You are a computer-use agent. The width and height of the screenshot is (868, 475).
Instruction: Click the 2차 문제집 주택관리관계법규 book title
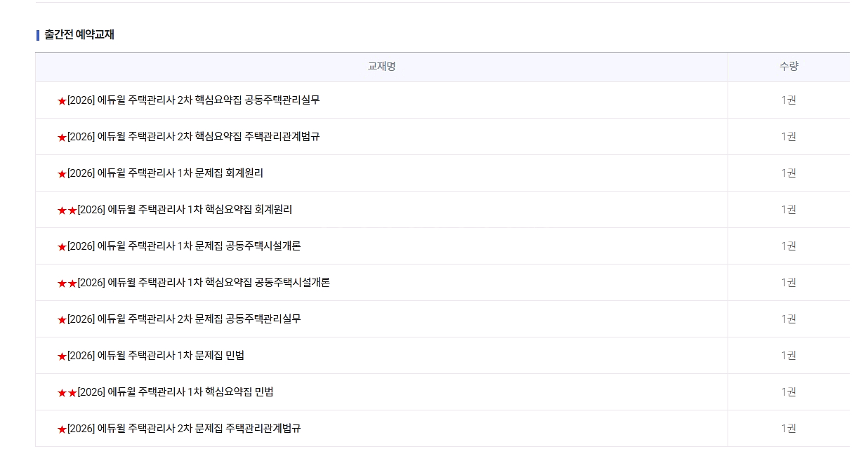click(184, 429)
